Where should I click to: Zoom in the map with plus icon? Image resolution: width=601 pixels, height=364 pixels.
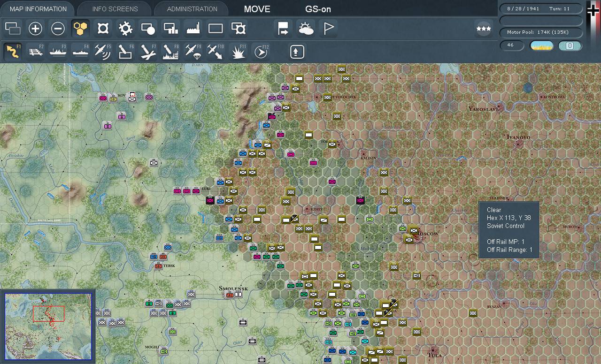[x=35, y=29]
